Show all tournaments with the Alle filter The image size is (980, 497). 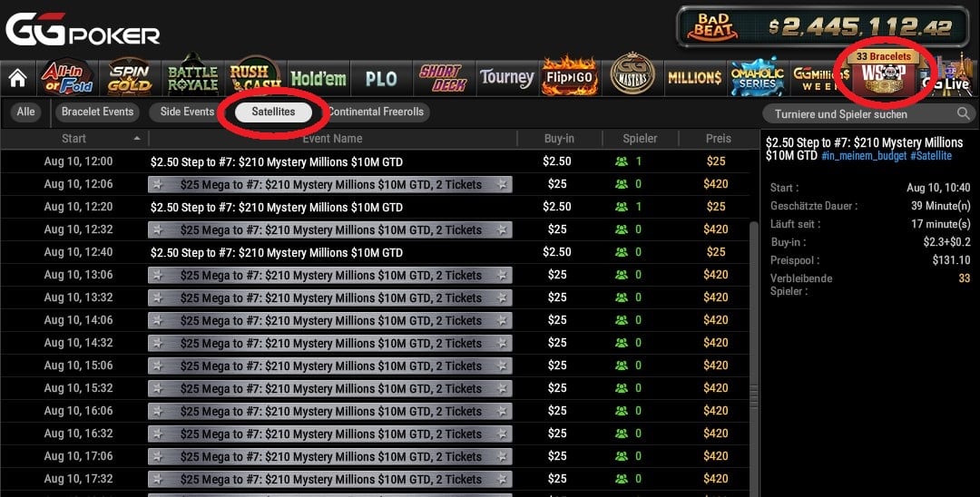25,112
